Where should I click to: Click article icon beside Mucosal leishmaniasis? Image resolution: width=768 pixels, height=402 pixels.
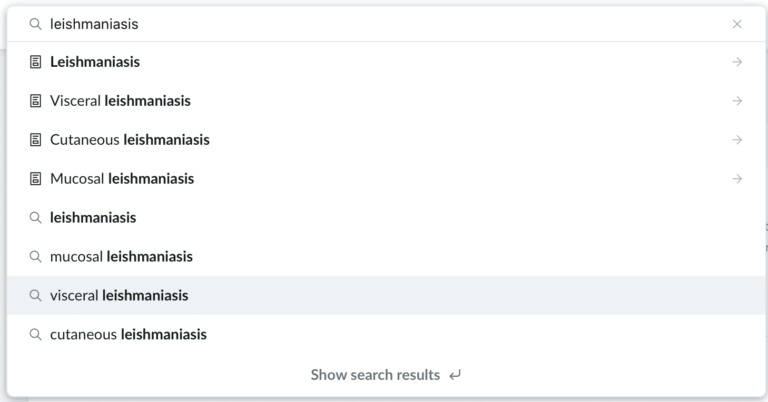pyautogui.click(x=36, y=179)
